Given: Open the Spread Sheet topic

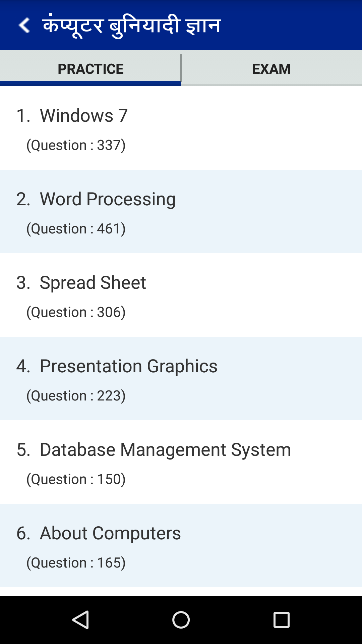Looking at the screenshot, I should tap(93, 283).
